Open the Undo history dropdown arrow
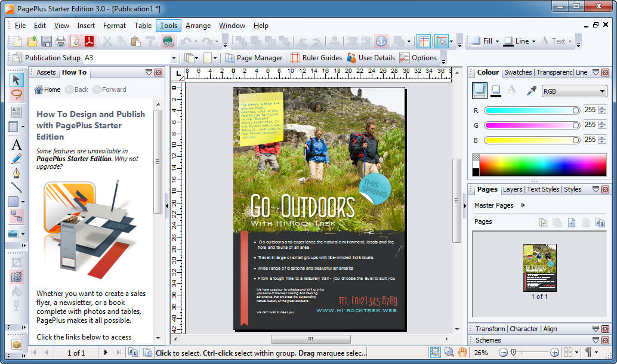 point(196,41)
